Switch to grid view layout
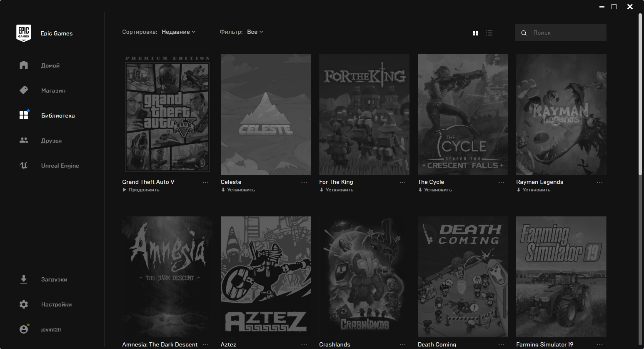Screen dimensions: 644x349 click(x=475, y=33)
